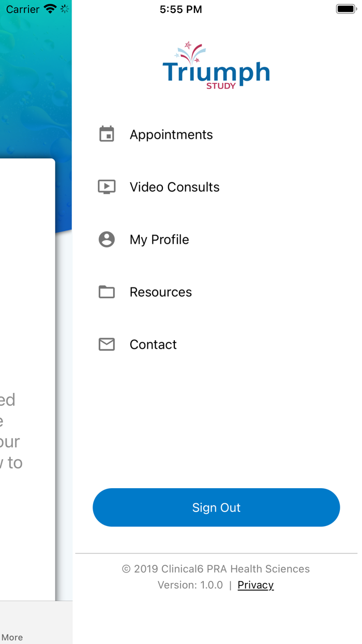Tap the Video Consults screen icon

tap(107, 187)
